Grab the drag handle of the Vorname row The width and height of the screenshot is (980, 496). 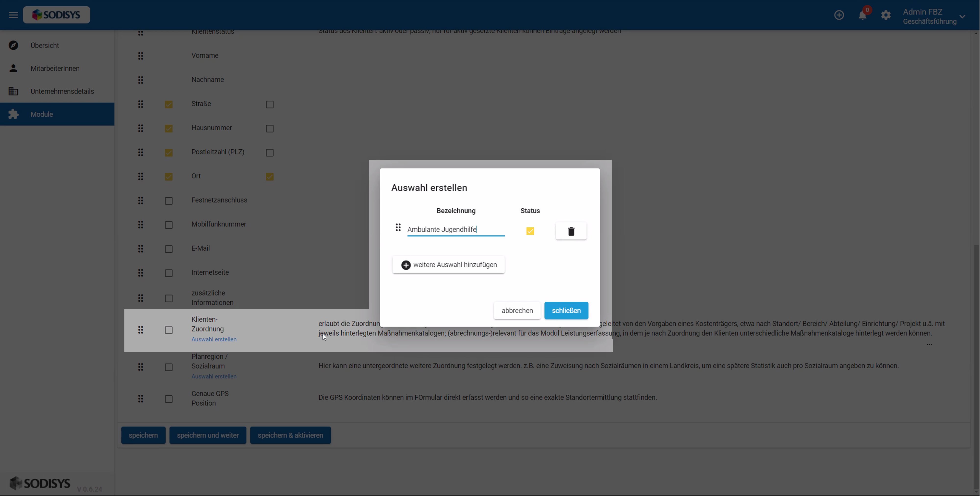140,56
